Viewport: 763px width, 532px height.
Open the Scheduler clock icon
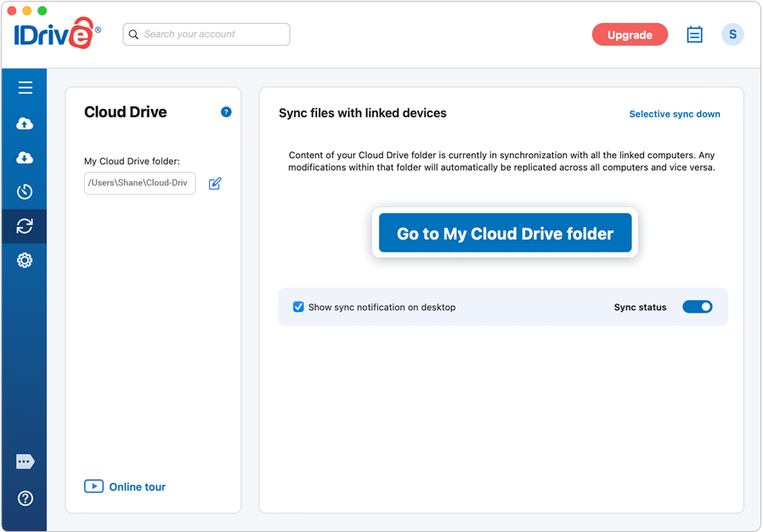[25, 192]
